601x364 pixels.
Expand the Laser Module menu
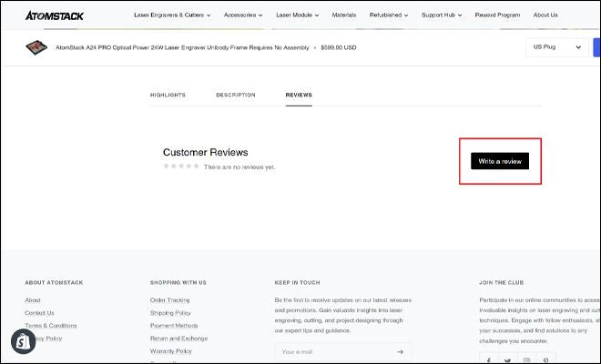click(300, 15)
